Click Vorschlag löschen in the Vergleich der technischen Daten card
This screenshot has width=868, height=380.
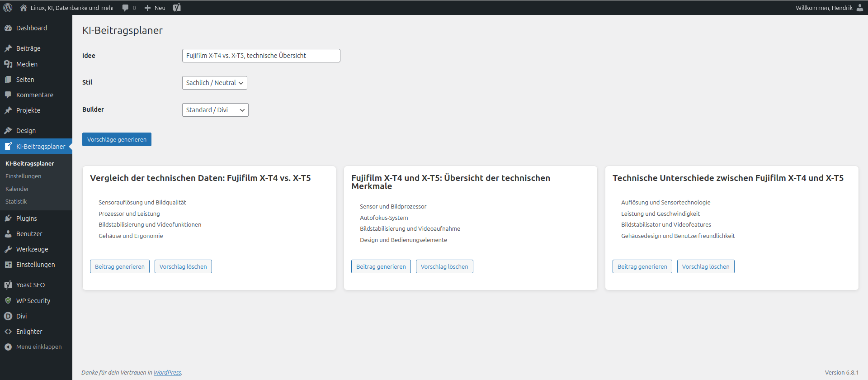(183, 266)
